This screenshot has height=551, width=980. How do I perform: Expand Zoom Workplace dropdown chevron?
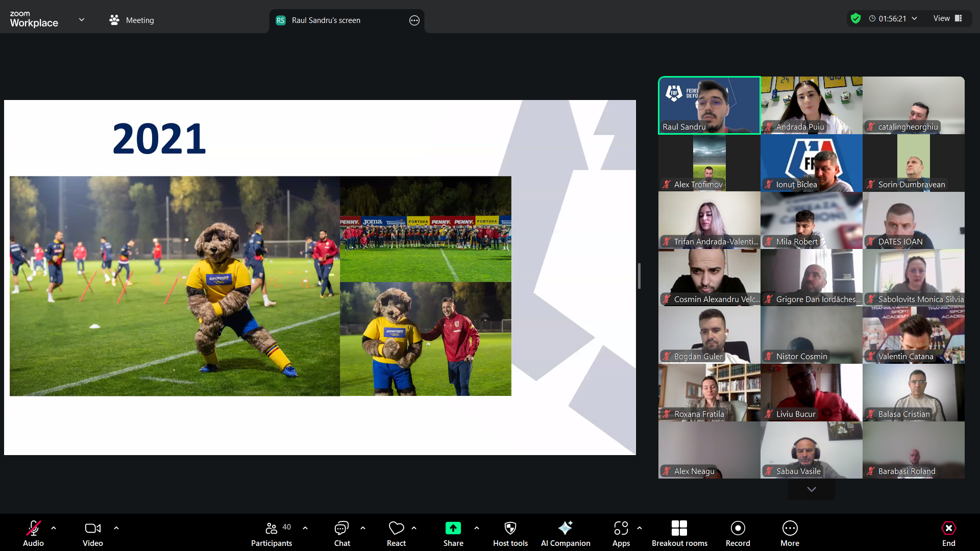coord(82,20)
